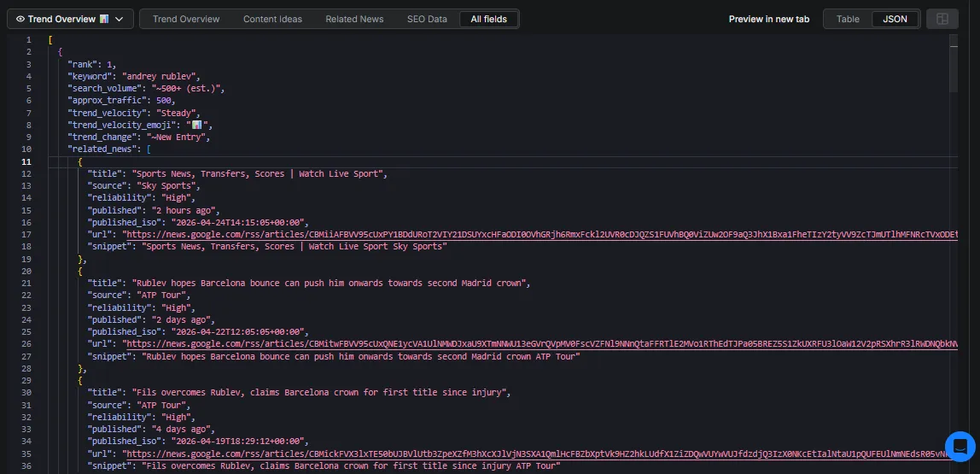Click the "~New Entry" trend change value
This screenshot has height=474, width=980.
click(178, 137)
